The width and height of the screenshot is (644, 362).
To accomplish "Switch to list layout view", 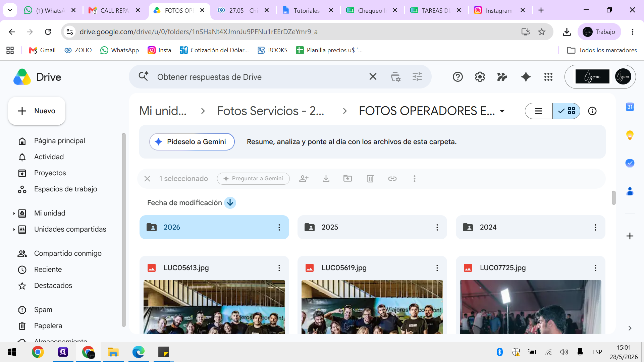I will [x=538, y=111].
